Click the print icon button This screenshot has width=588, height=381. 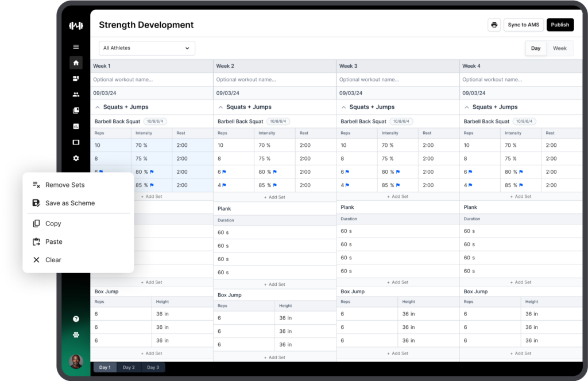click(494, 25)
